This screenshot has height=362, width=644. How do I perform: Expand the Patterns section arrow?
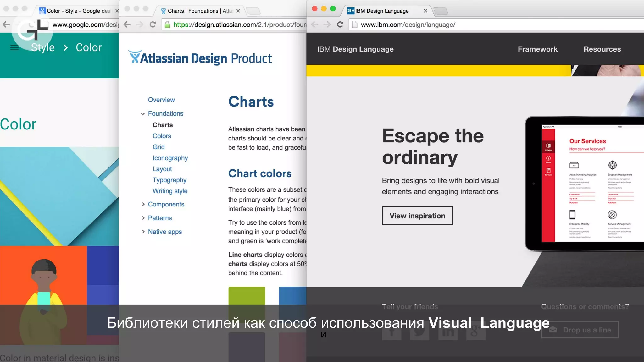click(x=143, y=218)
